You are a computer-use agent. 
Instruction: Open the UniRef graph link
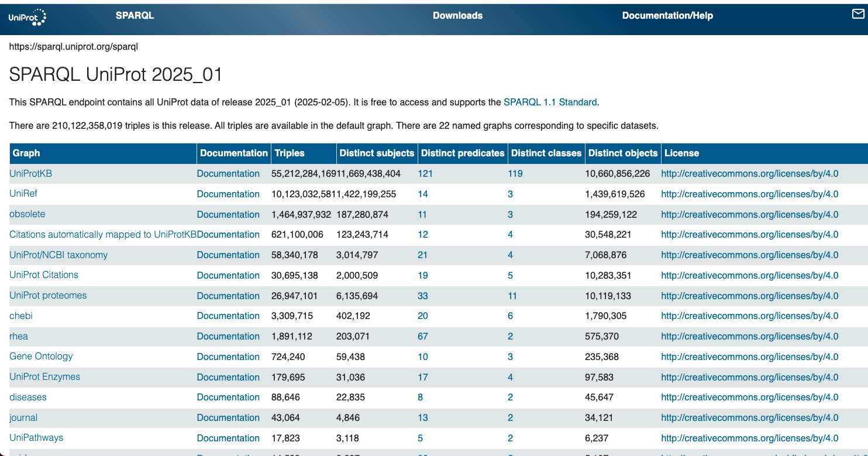pyautogui.click(x=23, y=193)
